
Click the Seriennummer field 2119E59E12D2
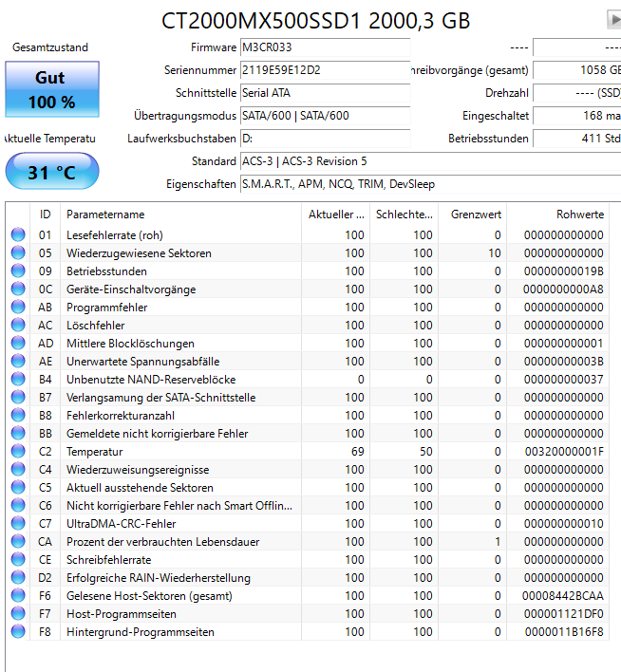pyautogui.click(x=325, y=70)
